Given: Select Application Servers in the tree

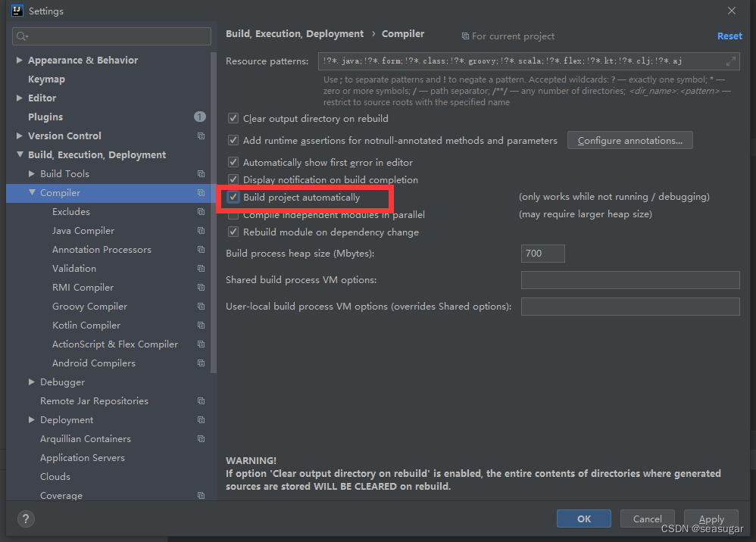Looking at the screenshot, I should [x=83, y=458].
